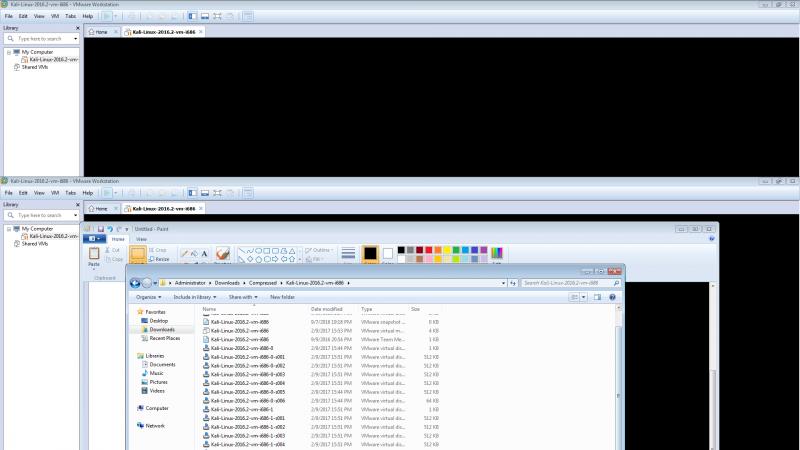Click the Resize command in Paint
The image size is (800, 450).
159,259
